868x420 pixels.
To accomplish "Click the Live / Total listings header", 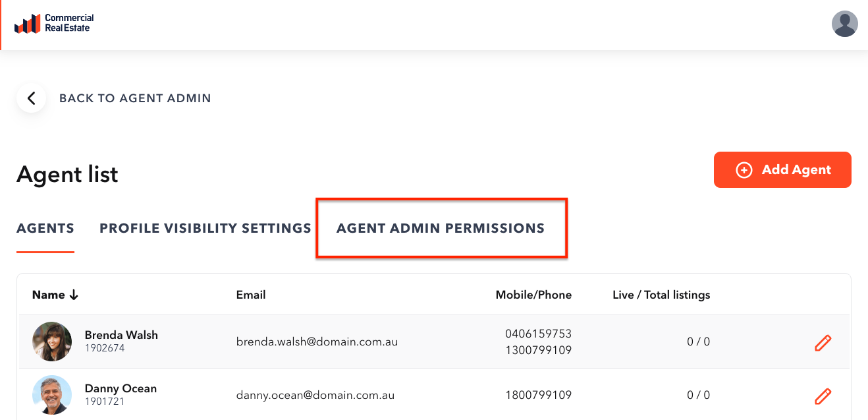I will (x=661, y=295).
